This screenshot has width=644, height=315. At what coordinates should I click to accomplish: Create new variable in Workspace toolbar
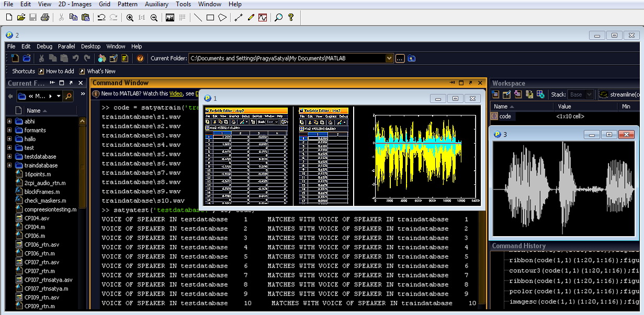(495, 95)
